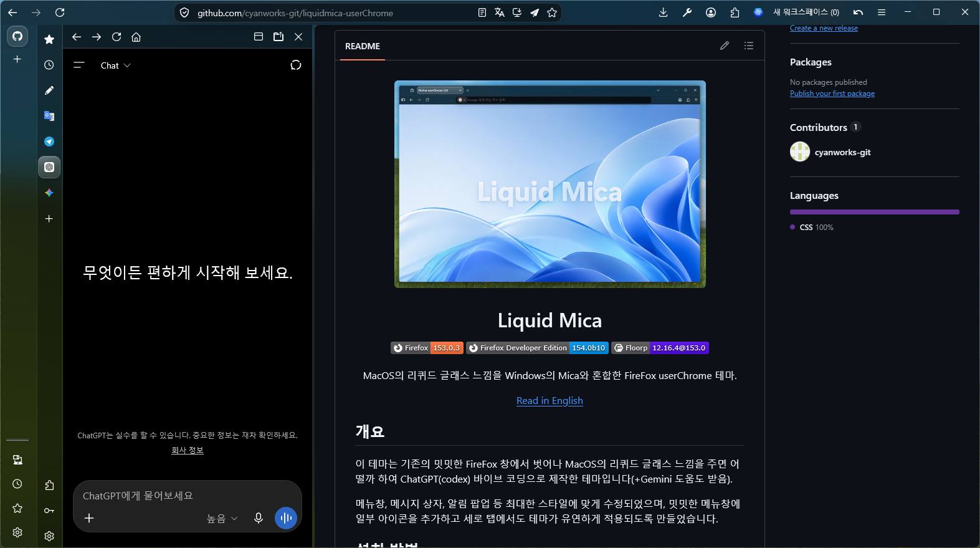Image resolution: width=980 pixels, height=548 pixels.
Task: Reload the GitHub page
Action: tap(60, 12)
